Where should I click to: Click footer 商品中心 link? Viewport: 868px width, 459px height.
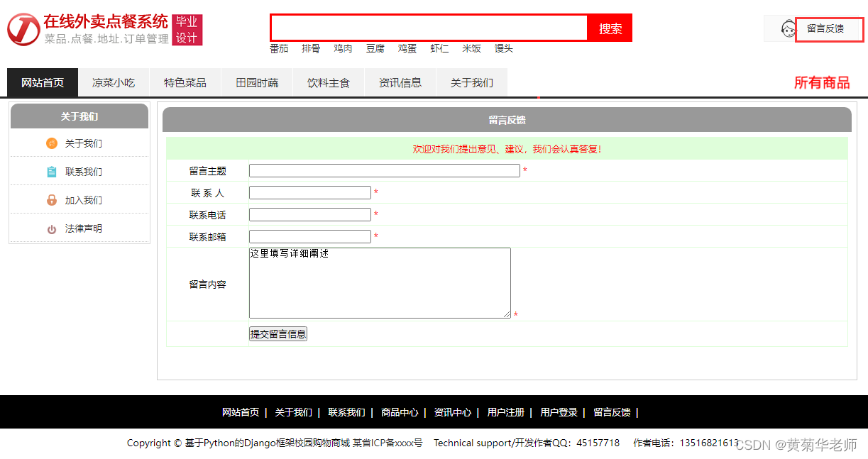pos(400,412)
